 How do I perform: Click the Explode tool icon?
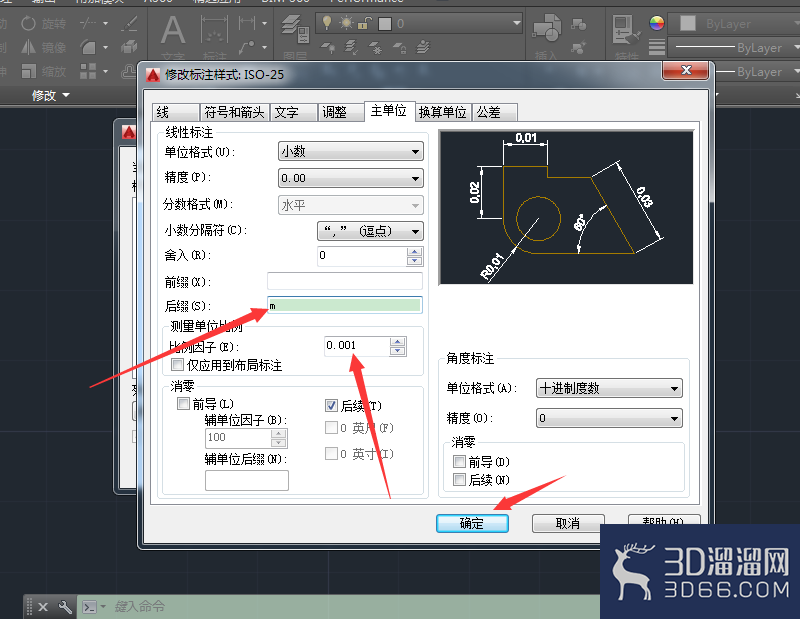pos(129,47)
